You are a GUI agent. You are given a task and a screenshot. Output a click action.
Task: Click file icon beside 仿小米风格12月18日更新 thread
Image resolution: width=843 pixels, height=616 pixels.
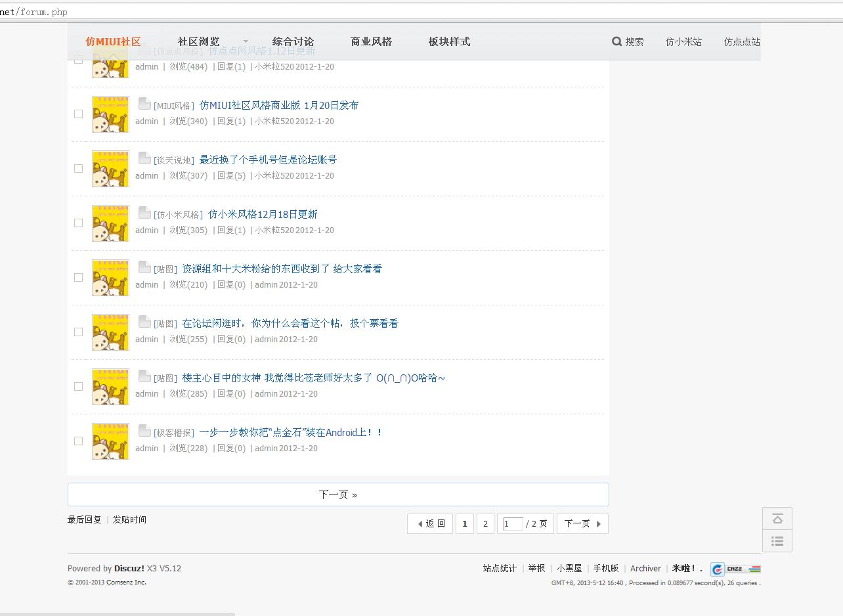pos(144,212)
